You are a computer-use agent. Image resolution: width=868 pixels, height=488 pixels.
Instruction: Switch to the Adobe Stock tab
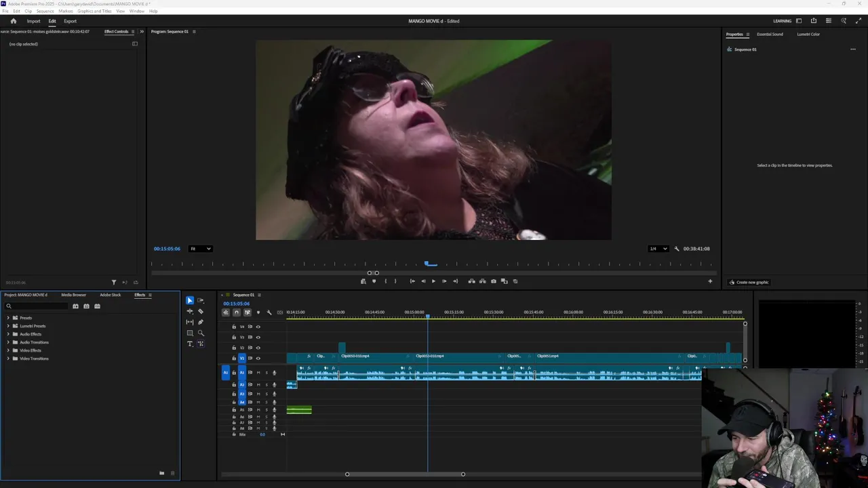[x=110, y=295]
